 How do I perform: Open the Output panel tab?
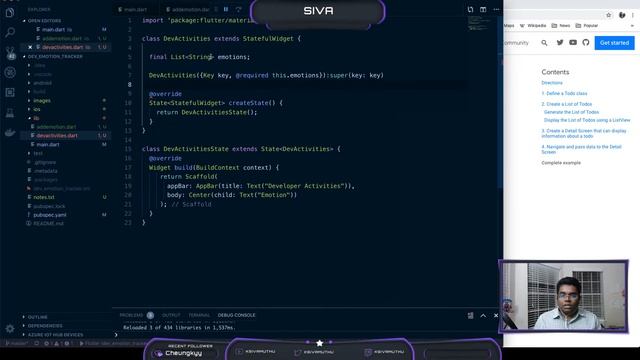click(x=171, y=315)
